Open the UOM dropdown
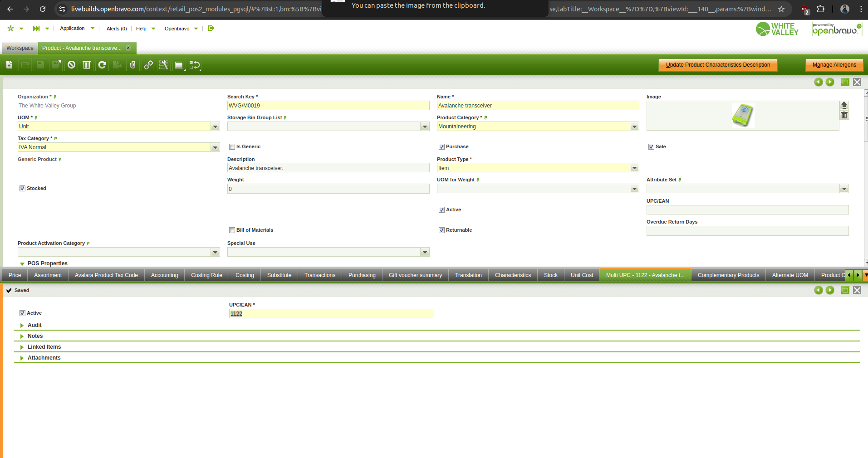This screenshot has width=868, height=458. pyautogui.click(x=215, y=127)
